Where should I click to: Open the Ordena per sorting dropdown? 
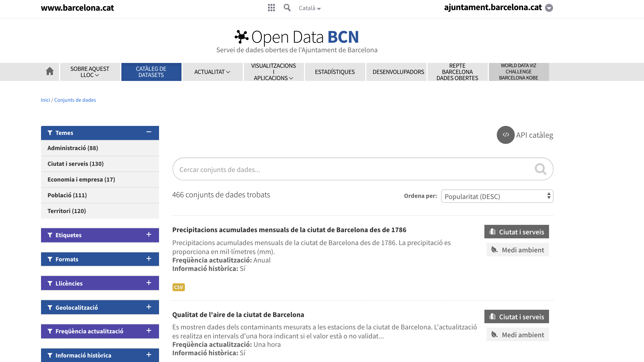click(x=497, y=196)
